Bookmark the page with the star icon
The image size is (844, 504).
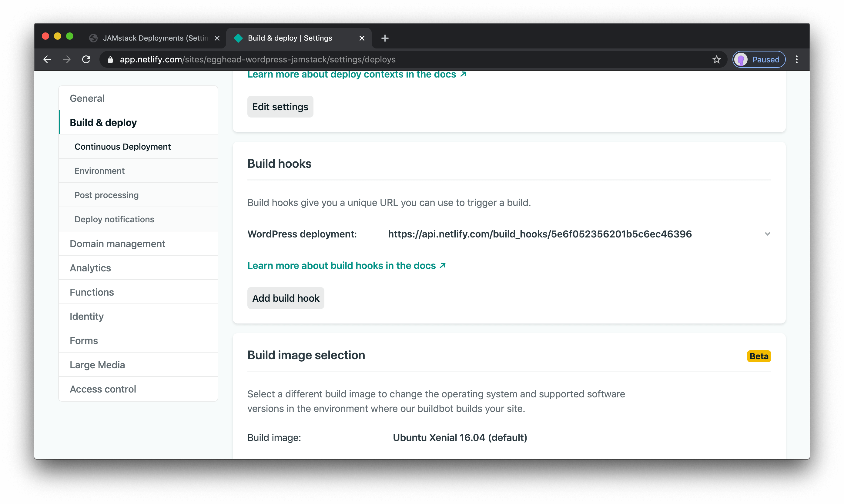[x=716, y=59]
